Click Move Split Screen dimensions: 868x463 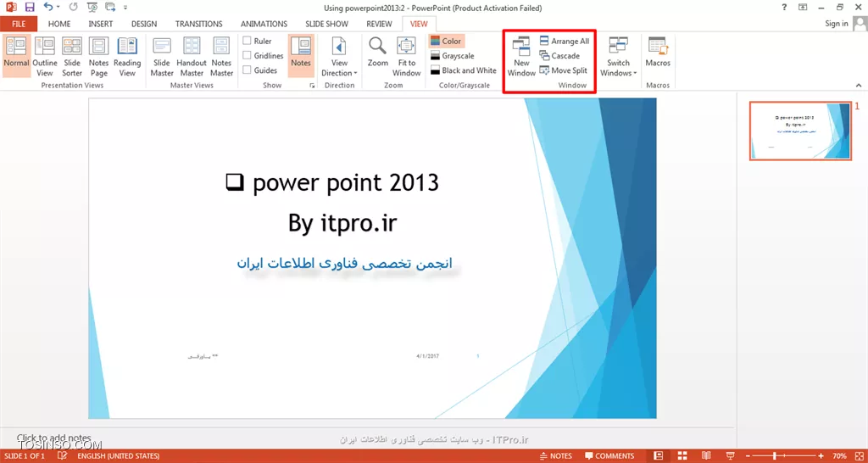click(564, 70)
